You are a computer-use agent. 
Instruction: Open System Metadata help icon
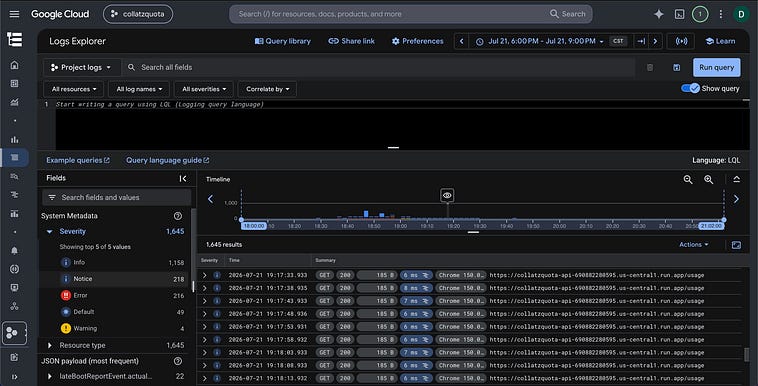(178, 216)
